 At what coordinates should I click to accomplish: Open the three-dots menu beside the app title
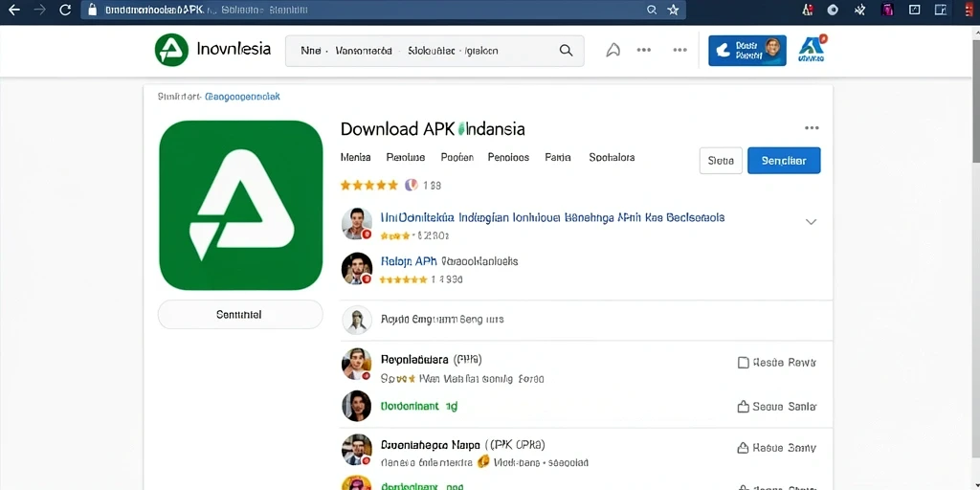click(812, 128)
